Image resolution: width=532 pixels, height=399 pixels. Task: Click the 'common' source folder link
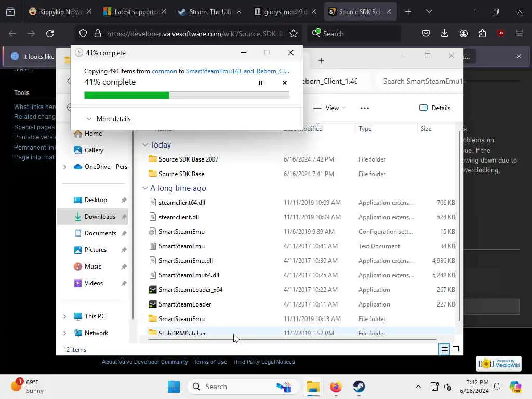pyautogui.click(x=164, y=71)
